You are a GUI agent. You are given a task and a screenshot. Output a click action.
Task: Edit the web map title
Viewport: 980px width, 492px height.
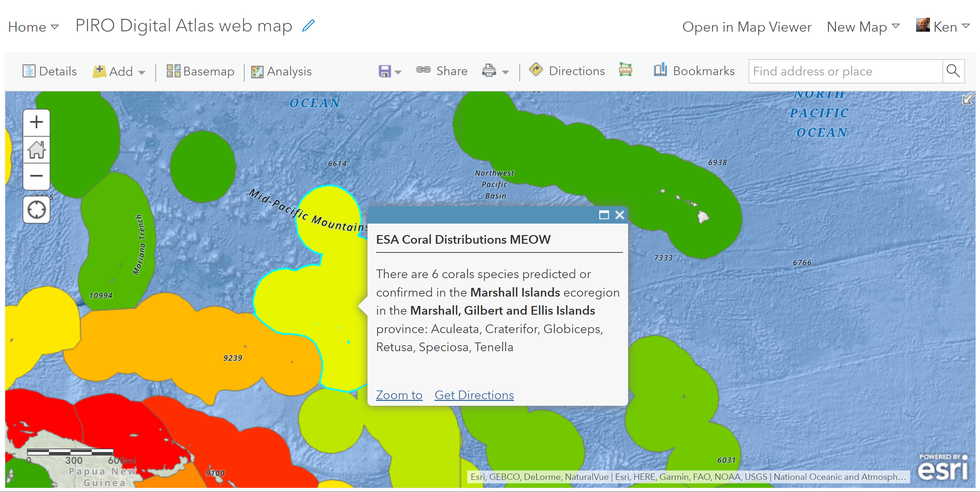click(x=308, y=25)
